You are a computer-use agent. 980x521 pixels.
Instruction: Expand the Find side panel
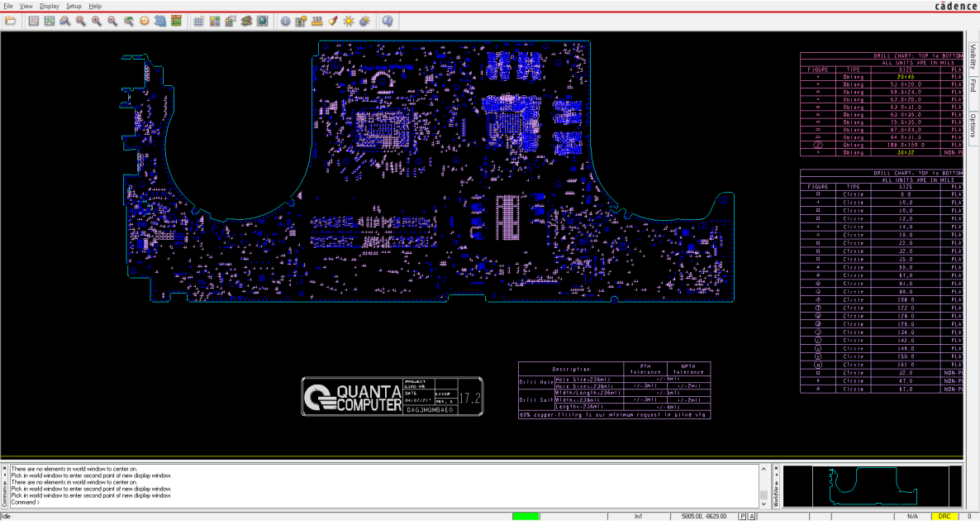(x=973, y=84)
